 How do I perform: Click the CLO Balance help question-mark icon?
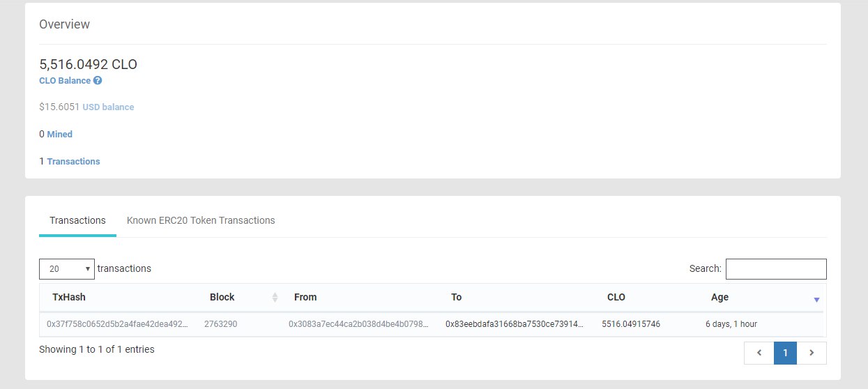(98, 81)
